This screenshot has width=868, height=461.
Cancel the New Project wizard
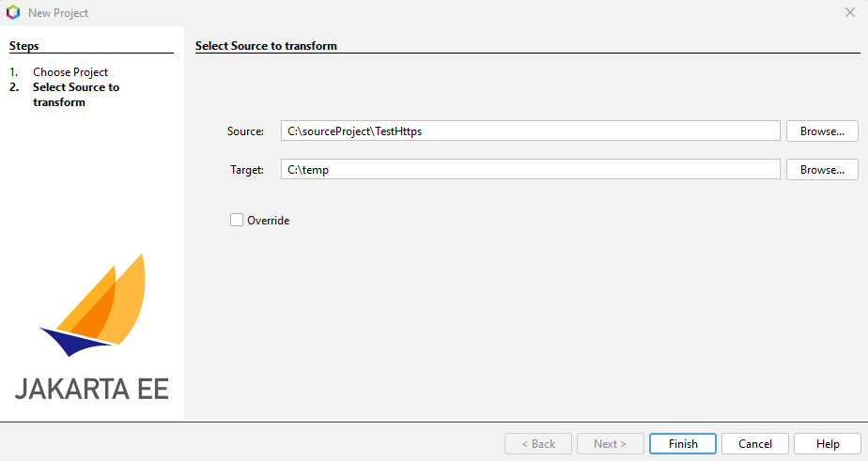point(755,444)
